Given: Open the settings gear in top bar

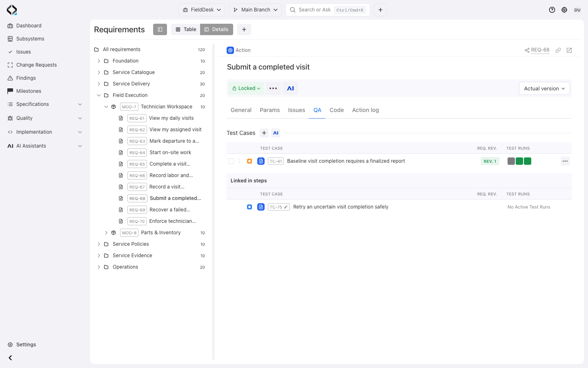Looking at the screenshot, I should (x=564, y=10).
